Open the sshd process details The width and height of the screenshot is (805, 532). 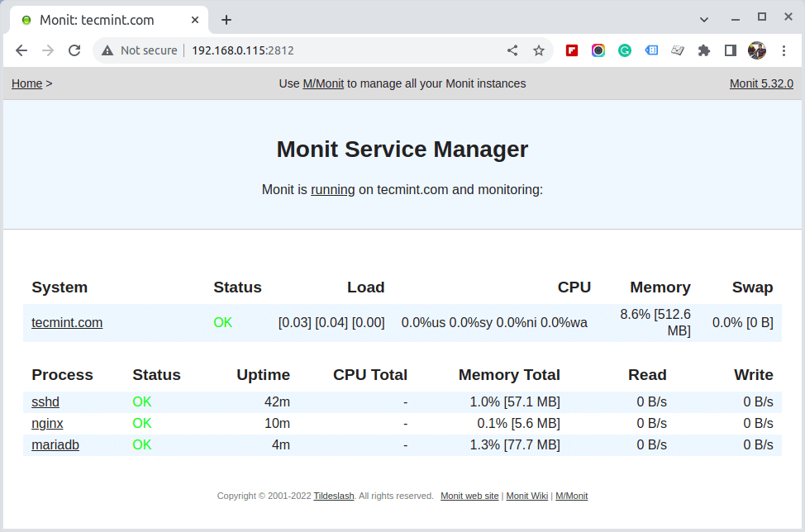click(x=45, y=402)
